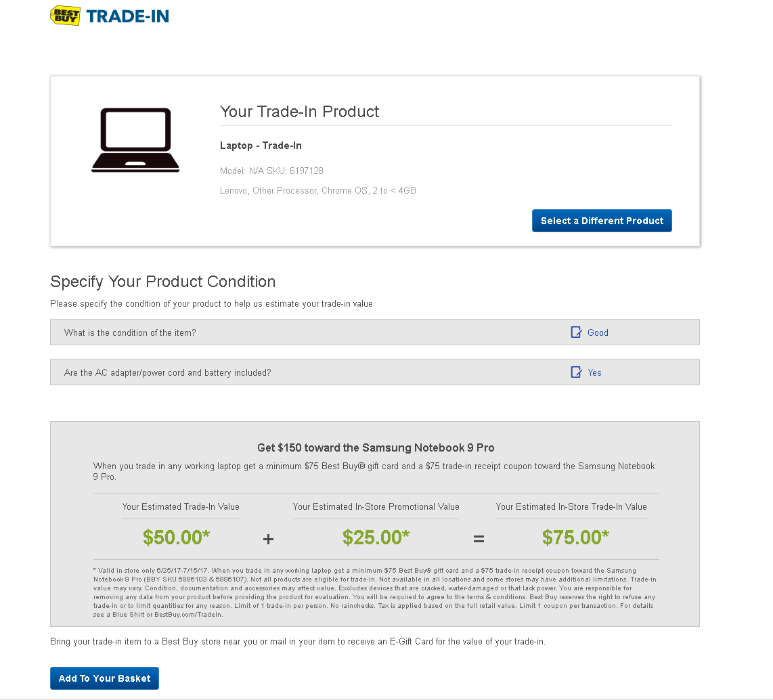The height and width of the screenshot is (700, 773).
Task: Add the trade-in to your basket
Action: tap(104, 678)
